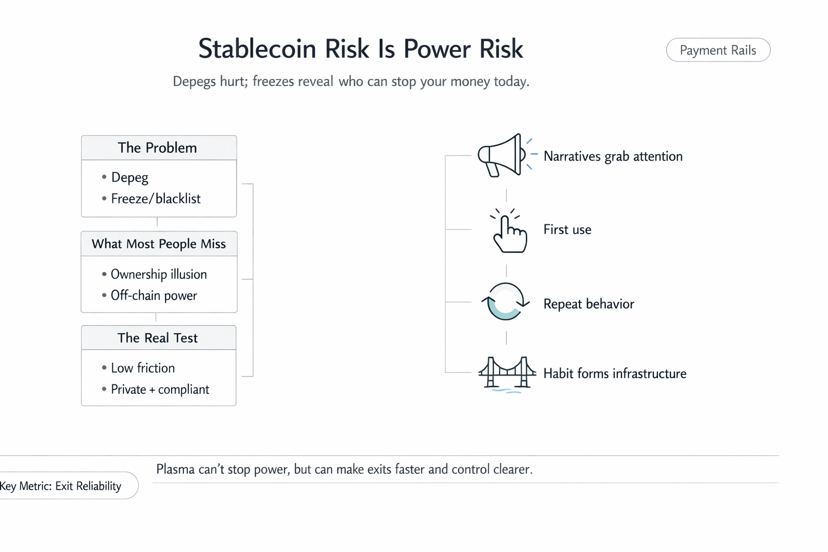Click the Narratives grab attention label

[613, 157]
